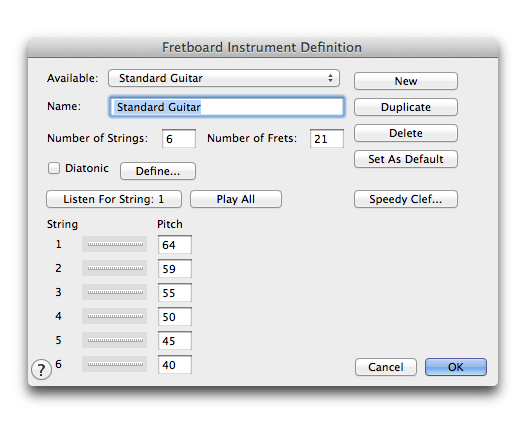Click the Define... button
Viewport: 526px width, 422px height.
(158, 171)
